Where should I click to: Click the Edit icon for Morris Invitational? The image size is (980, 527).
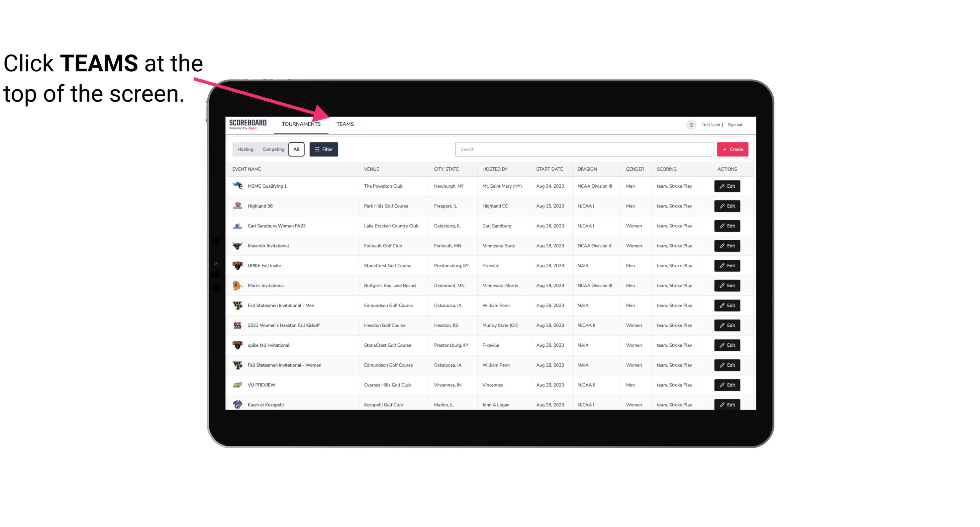point(728,286)
